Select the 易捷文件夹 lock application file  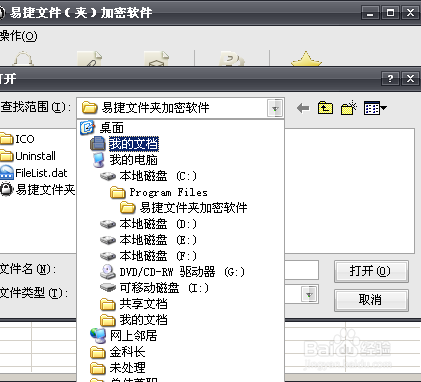[37, 190]
